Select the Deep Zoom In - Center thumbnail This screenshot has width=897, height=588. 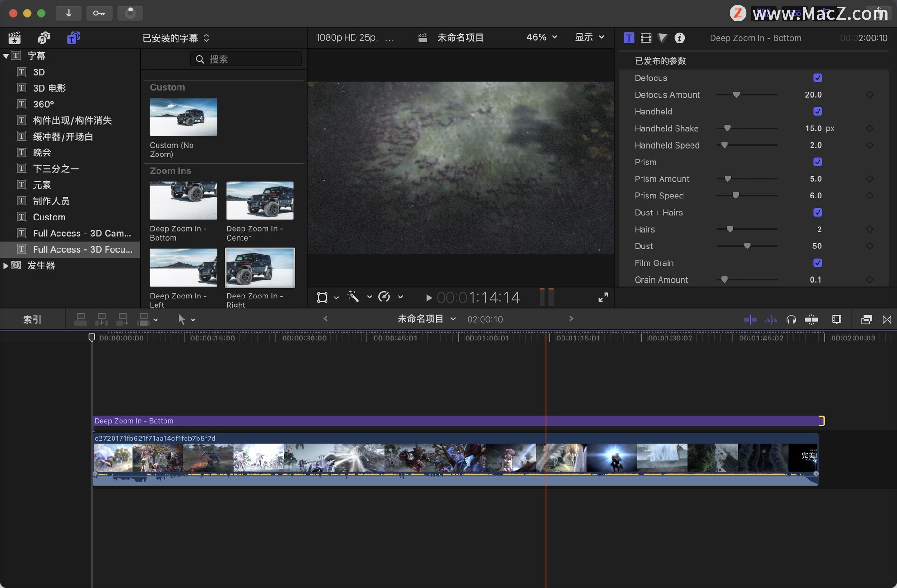click(x=260, y=200)
